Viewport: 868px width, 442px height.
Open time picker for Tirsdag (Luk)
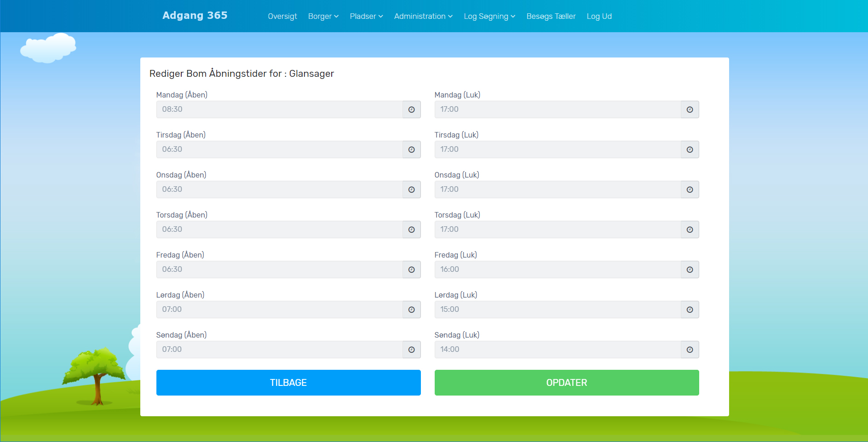pos(690,149)
